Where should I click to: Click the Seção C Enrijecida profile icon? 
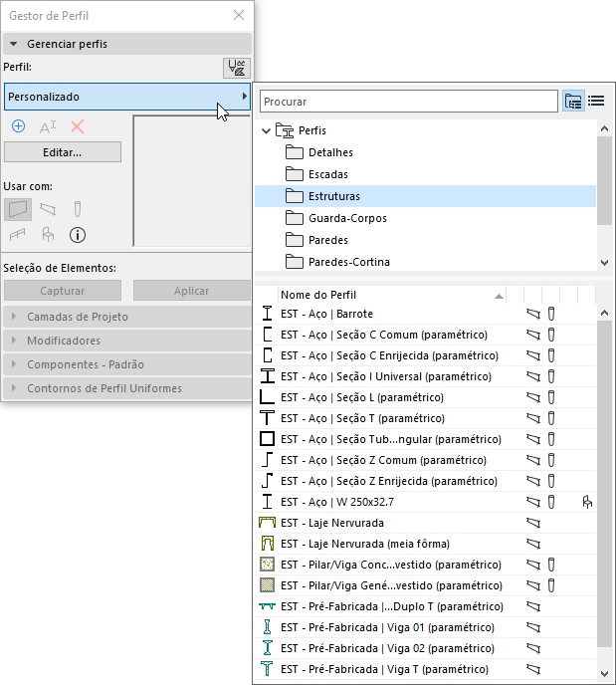pyautogui.click(x=267, y=355)
